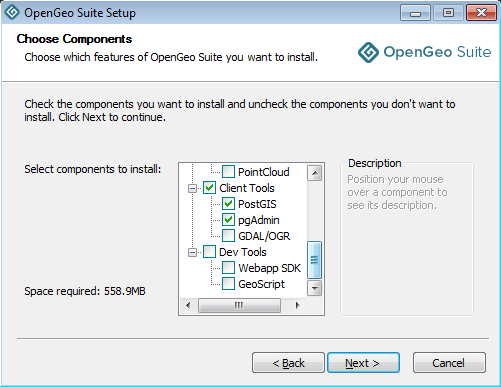Collapse the Dev Tools tree node
The image size is (501, 387).
[x=192, y=252]
